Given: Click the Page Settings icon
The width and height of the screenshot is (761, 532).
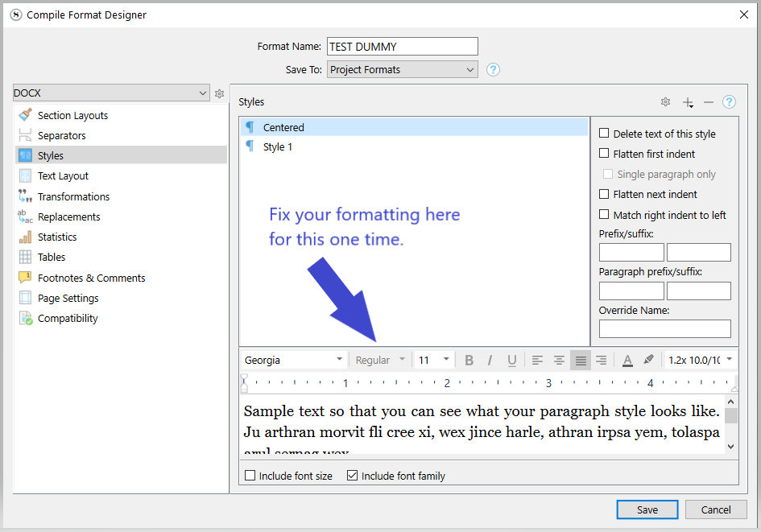Looking at the screenshot, I should (x=25, y=298).
